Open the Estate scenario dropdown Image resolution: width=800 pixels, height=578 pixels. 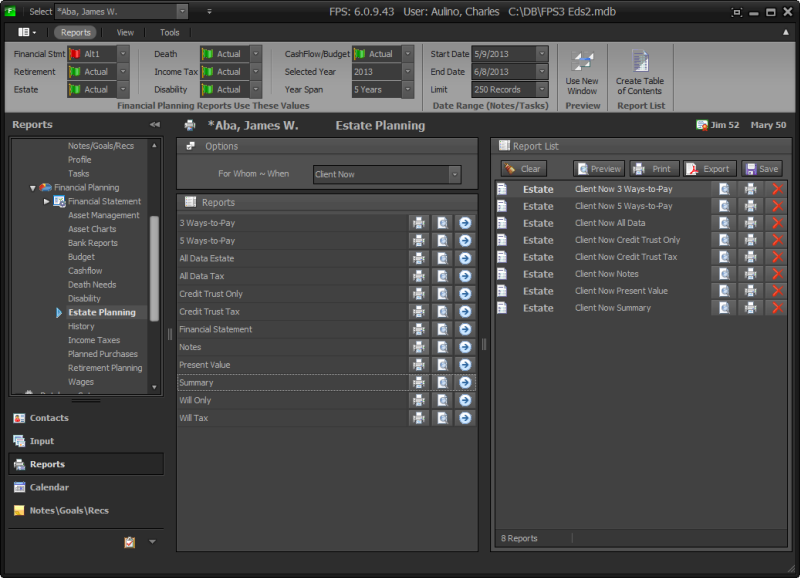123,89
